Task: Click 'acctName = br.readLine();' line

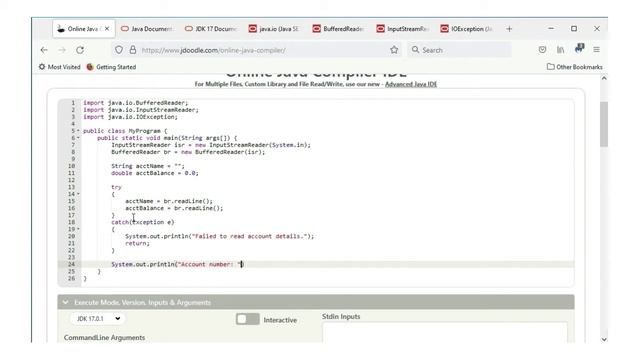Action: click(x=169, y=201)
